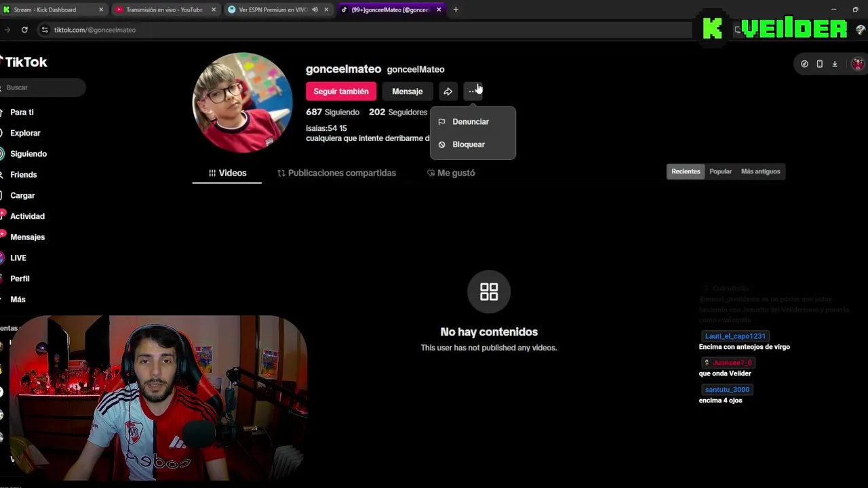Click the browser forward arrow

pyautogui.click(x=6, y=30)
